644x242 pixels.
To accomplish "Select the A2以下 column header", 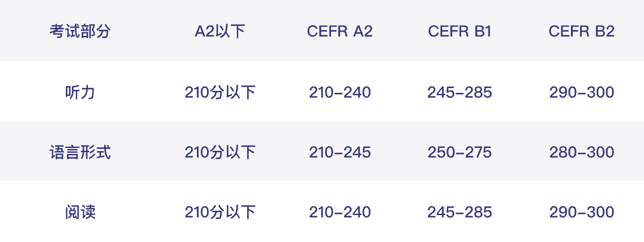I will point(220,32).
